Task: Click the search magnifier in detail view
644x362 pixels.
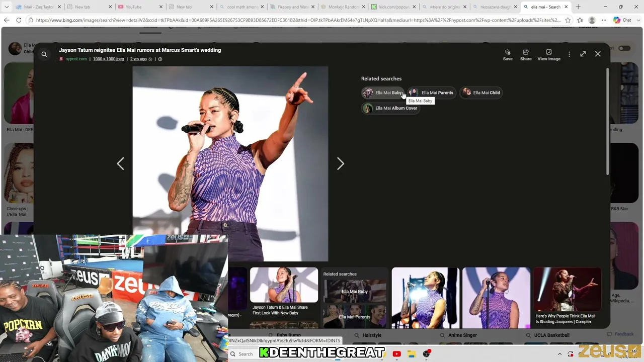Action: point(44,54)
